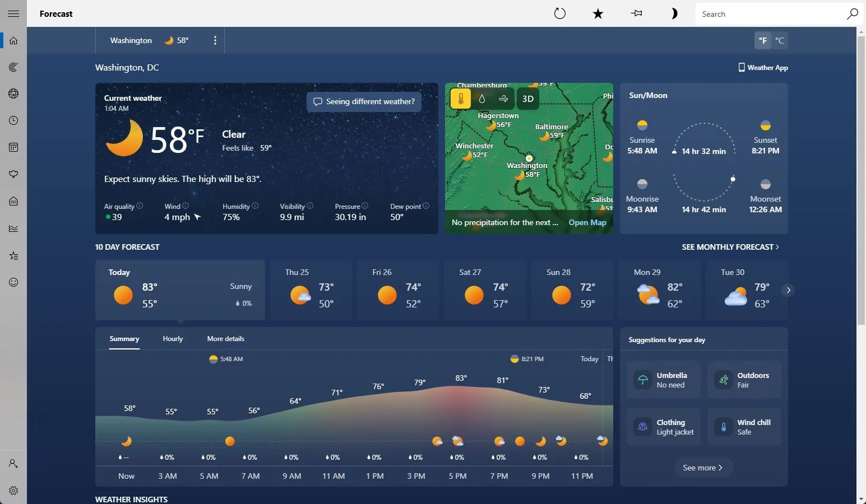Pin the current forecast view

click(636, 13)
